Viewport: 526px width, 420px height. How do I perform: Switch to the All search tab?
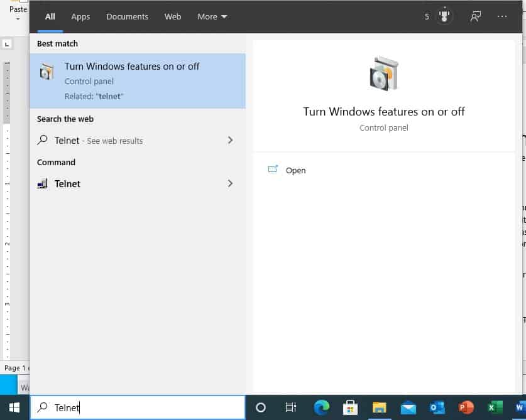coord(50,17)
